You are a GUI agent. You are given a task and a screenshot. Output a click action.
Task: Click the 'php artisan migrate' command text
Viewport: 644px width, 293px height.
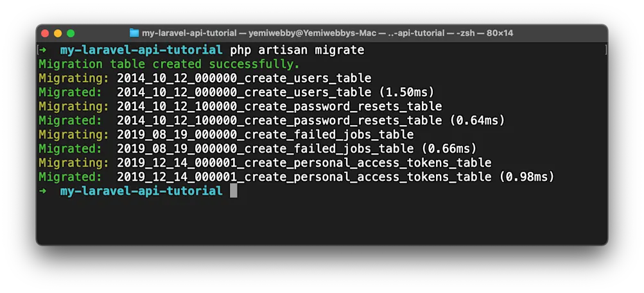click(x=297, y=51)
